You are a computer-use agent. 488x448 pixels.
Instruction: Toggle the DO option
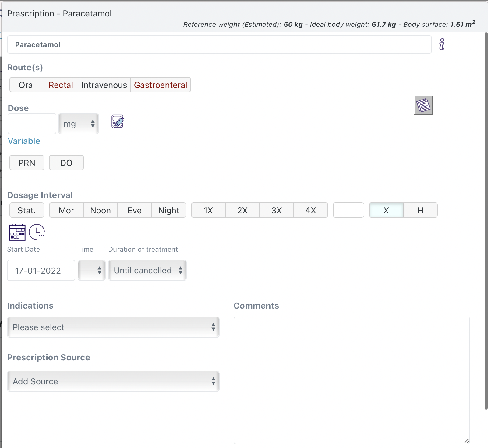tap(66, 163)
